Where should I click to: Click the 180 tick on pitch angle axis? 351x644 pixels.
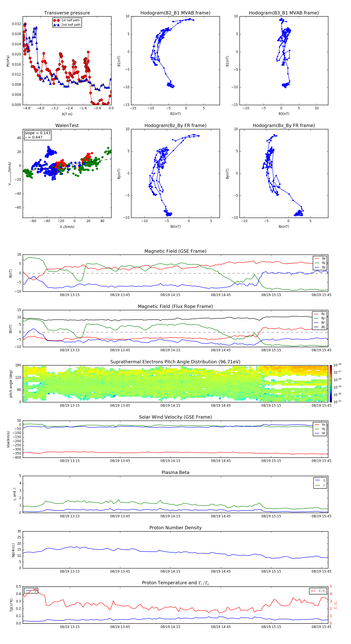coord(18,365)
